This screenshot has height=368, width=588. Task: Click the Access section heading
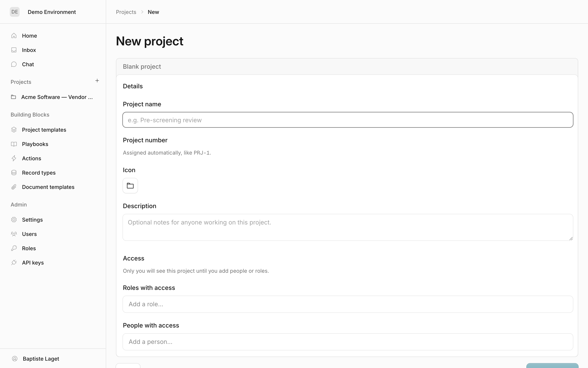click(x=134, y=258)
